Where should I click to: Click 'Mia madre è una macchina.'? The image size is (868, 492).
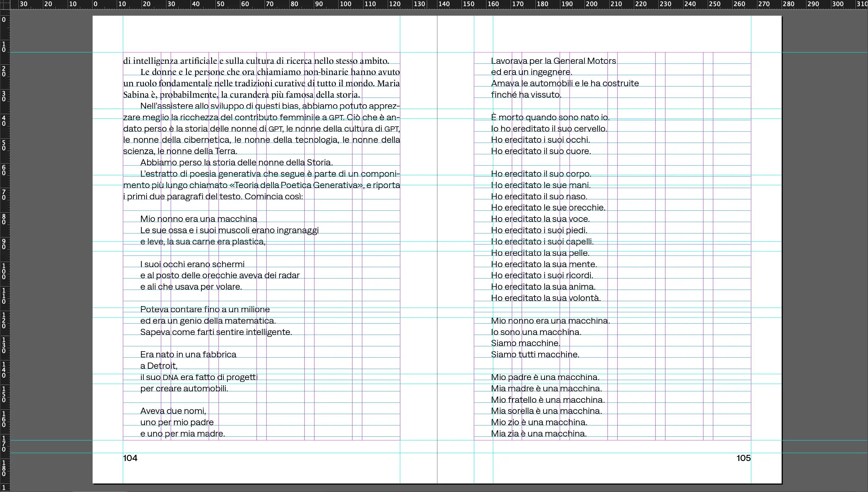pyautogui.click(x=546, y=388)
